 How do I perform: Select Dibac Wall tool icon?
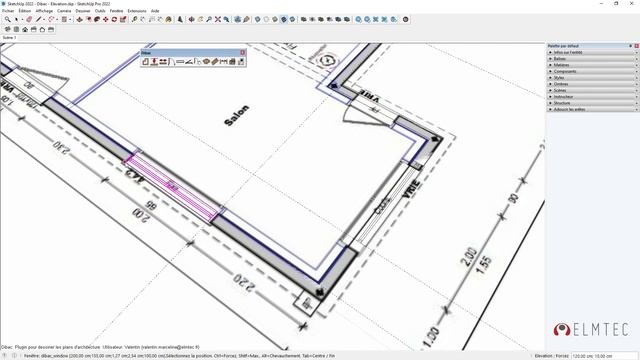[145, 62]
